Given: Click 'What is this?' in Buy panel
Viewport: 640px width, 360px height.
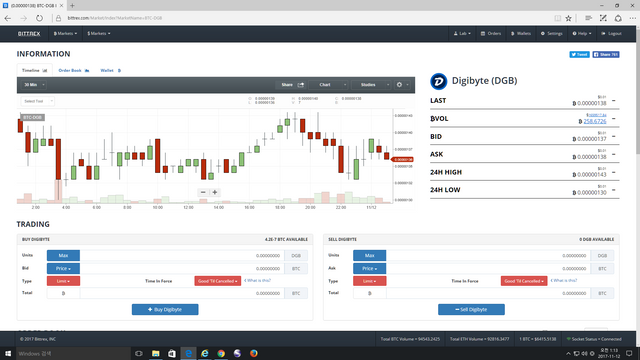Looking at the screenshot, I should tap(258, 280).
